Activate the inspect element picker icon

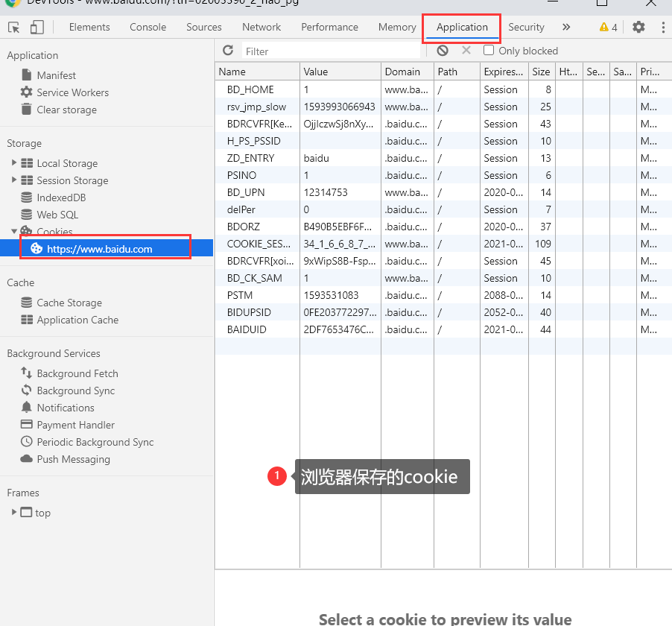13,28
